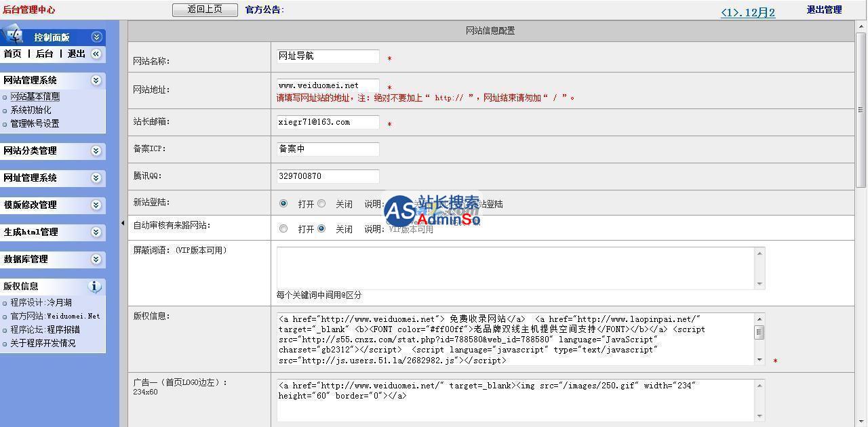Image resolution: width=868 pixels, height=427 pixels.
Task: Click 退出管理 link at top right
Action: coord(824,9)
